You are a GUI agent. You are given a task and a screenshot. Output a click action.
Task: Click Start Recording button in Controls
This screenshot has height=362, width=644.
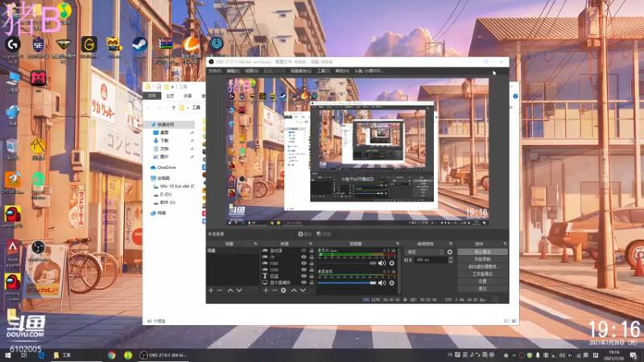pyautogui.click(x=482, y=259)
